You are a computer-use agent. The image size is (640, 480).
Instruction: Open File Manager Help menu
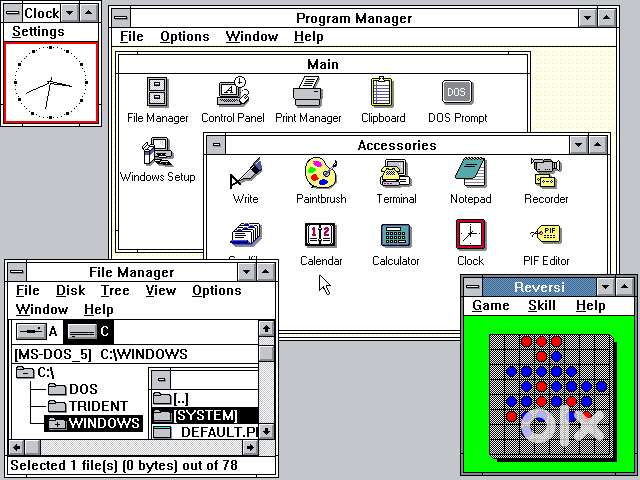98,309
